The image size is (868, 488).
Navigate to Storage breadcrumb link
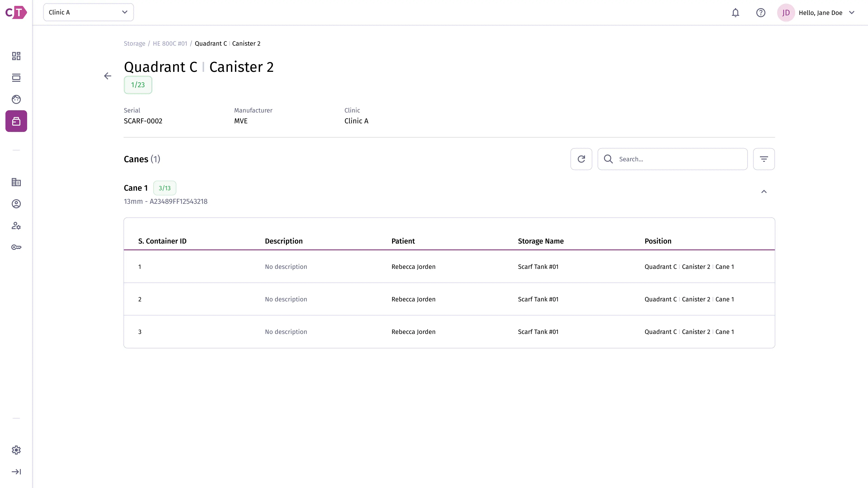pyautogui.click(x=134, y=43)
